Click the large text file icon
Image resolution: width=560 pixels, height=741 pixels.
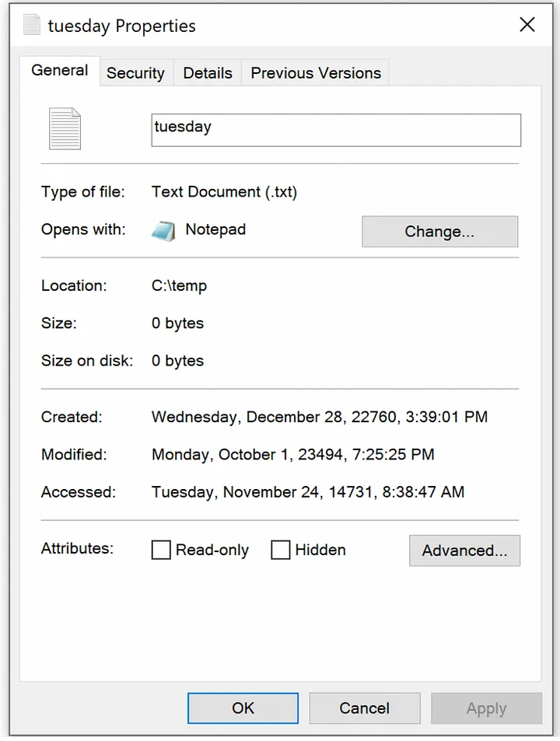[65, 129]
